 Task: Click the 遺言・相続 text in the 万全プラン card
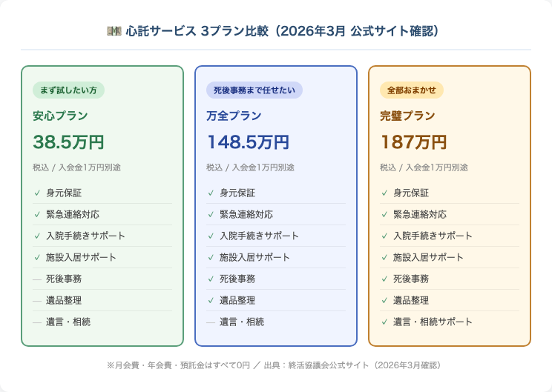click(x=242, y=322)
